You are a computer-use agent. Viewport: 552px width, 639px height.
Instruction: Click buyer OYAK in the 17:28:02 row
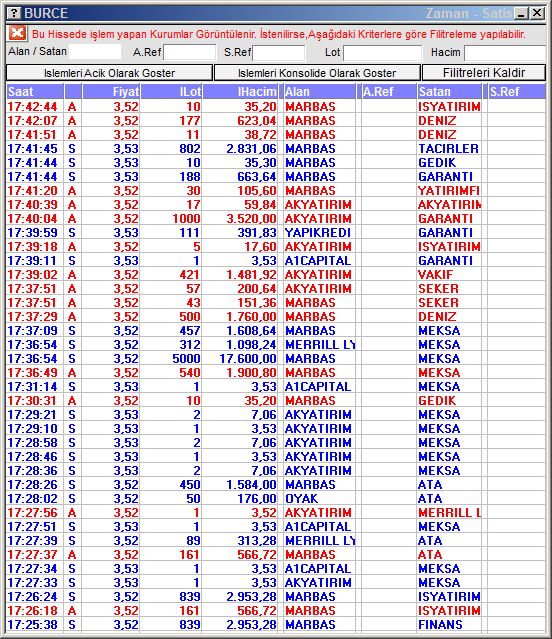[x=301, y=498]
